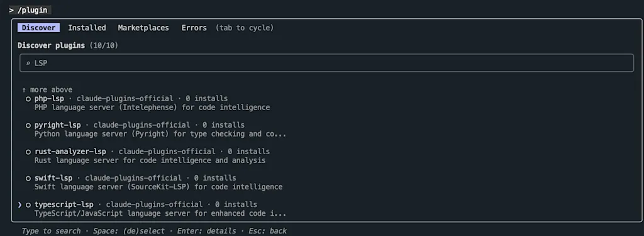Click the truncated Pyright description text

pos(160,134)
